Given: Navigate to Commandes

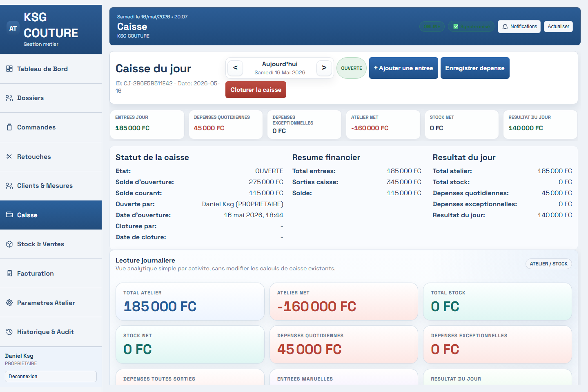Looking at the screenshot, I should point(51,127).
